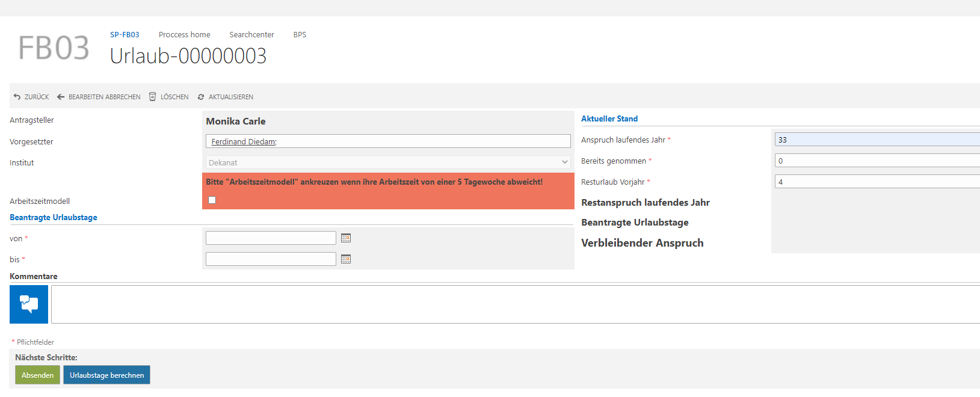
Task: Click the Aktualisieren refresh icon
Action: coord(201,97)
